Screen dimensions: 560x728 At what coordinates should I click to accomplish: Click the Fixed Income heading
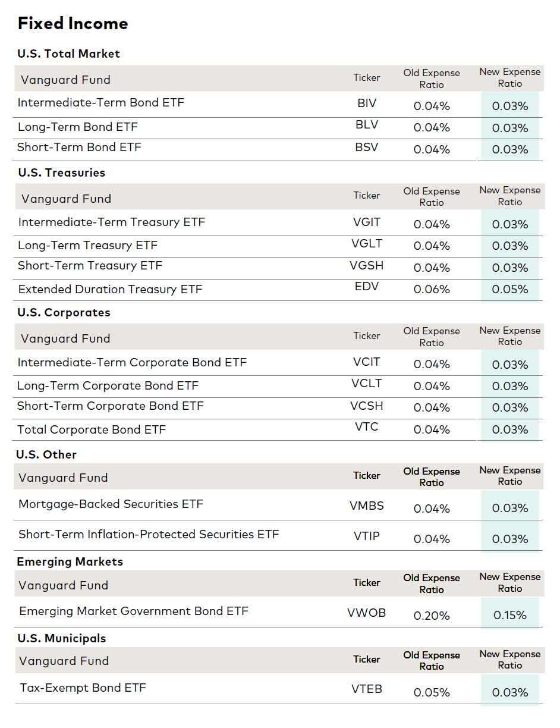pyautogui.click(x=73, y=23)
